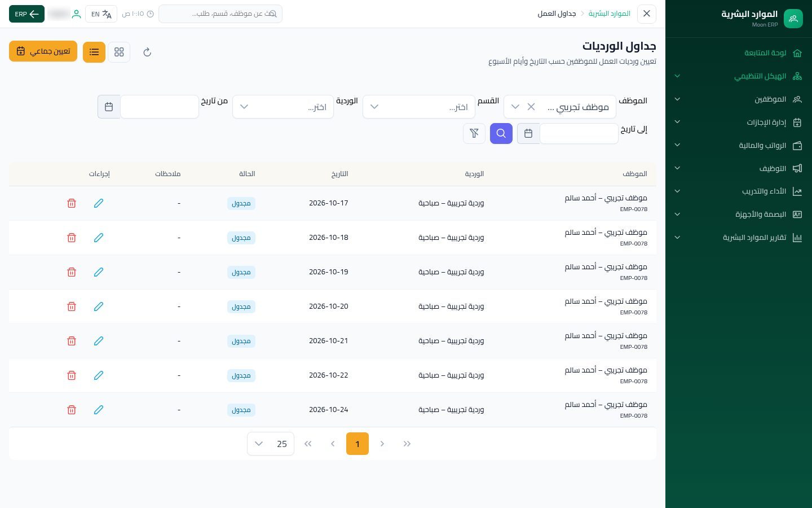812x508 pixels.
Task: Click the من تاريخ date input
Action: pos(160,107)
